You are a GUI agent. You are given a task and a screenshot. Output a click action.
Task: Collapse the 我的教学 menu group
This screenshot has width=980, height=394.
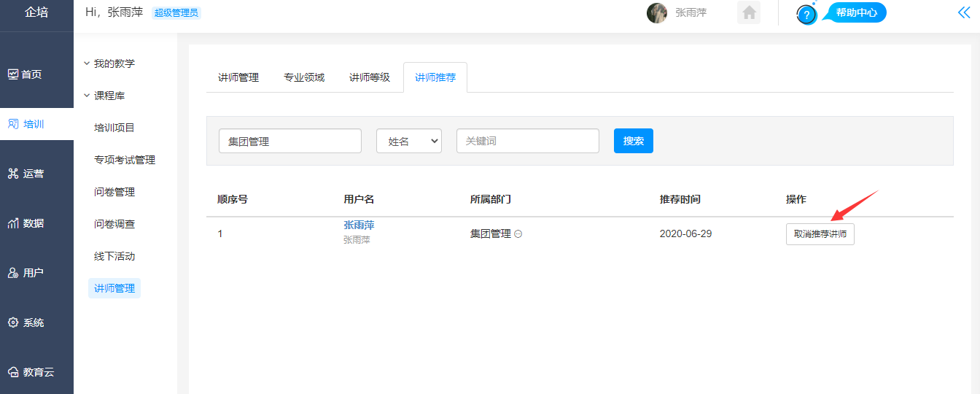(109, 63)
